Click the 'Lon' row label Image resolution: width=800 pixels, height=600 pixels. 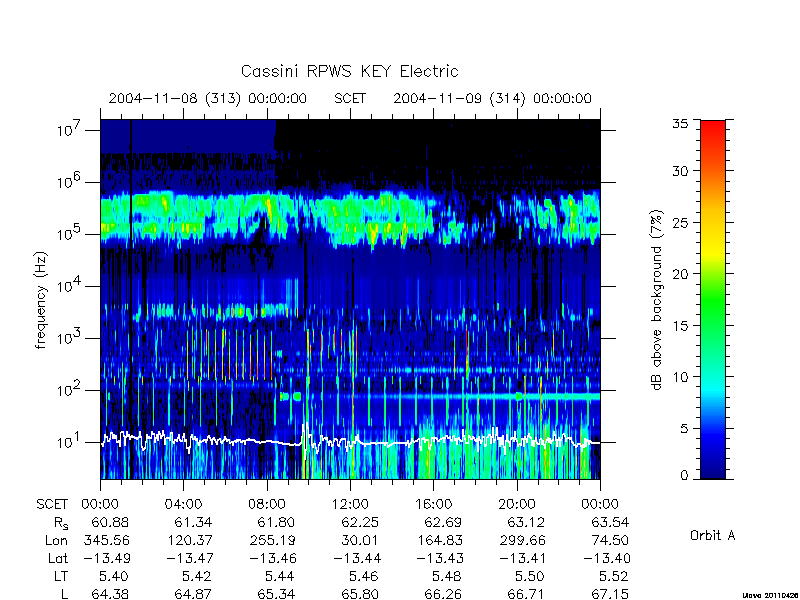pos(56,540)
